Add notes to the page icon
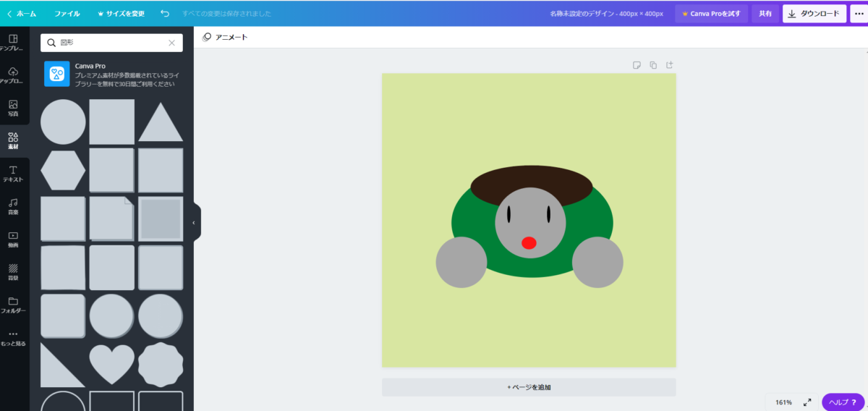 [637, 65]
